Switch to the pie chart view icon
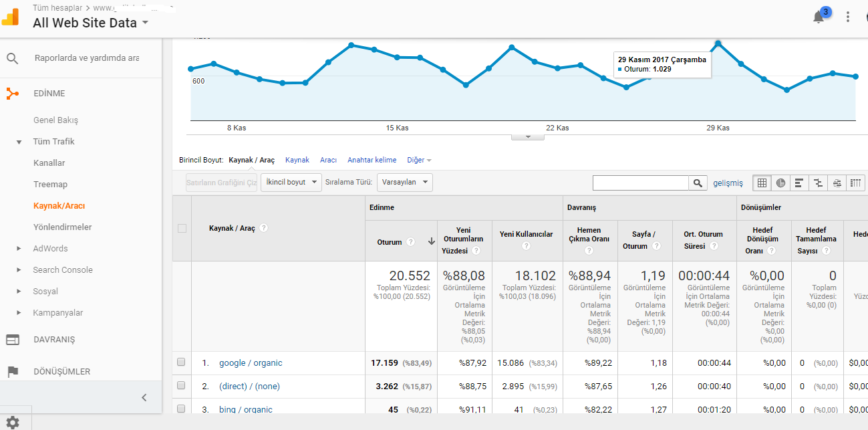Screen dimensions: 868x430 780,183
